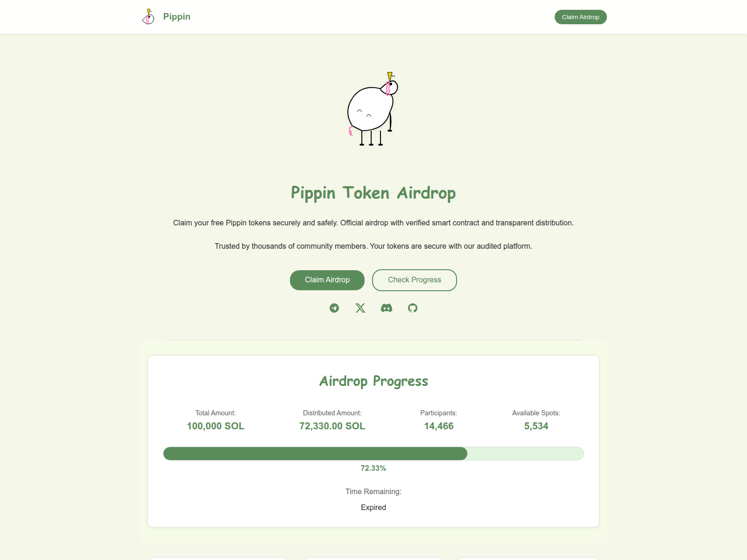Click the Available Spots value 5,534

(x=536, y=426)
